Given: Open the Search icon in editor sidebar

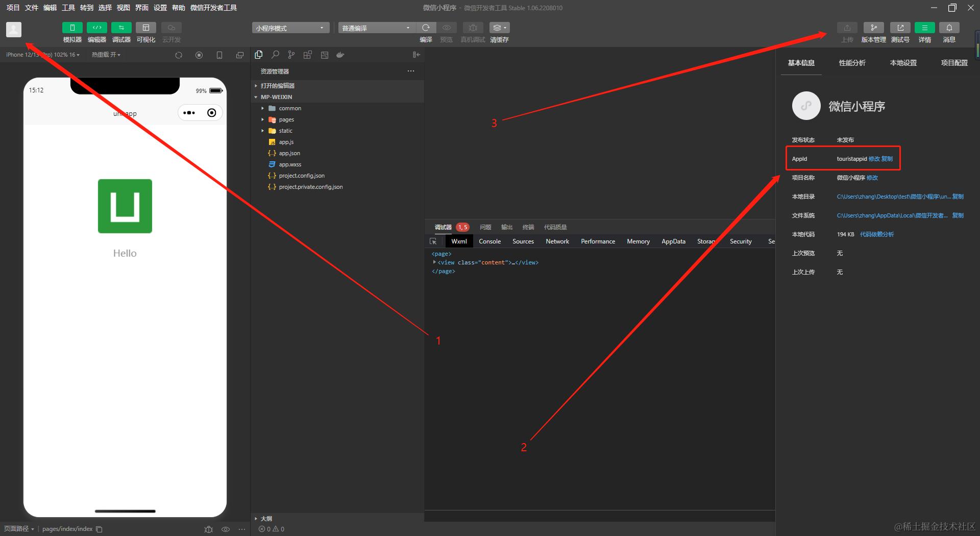Looking at the screenshot, I should tap(275, 55).
